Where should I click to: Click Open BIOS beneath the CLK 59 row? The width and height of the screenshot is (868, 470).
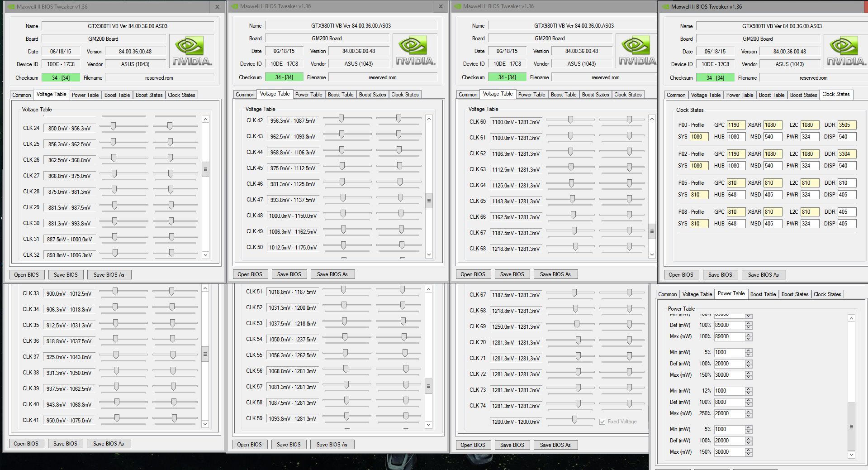pos(250,445)
